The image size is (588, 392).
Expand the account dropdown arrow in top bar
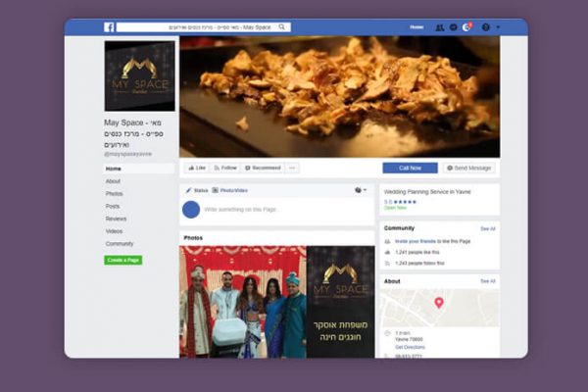pos(498,27)
